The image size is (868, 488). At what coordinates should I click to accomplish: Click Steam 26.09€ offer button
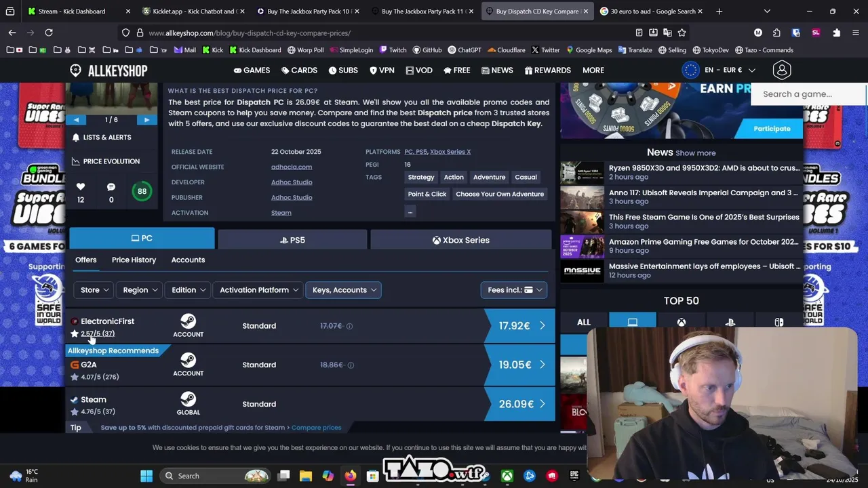(520, 405)
